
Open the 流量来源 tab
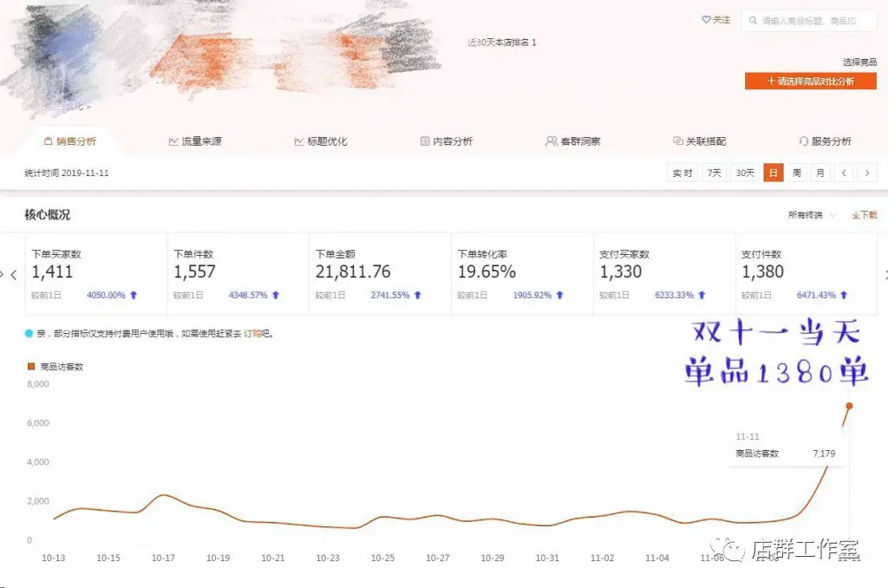coord(195,141)
